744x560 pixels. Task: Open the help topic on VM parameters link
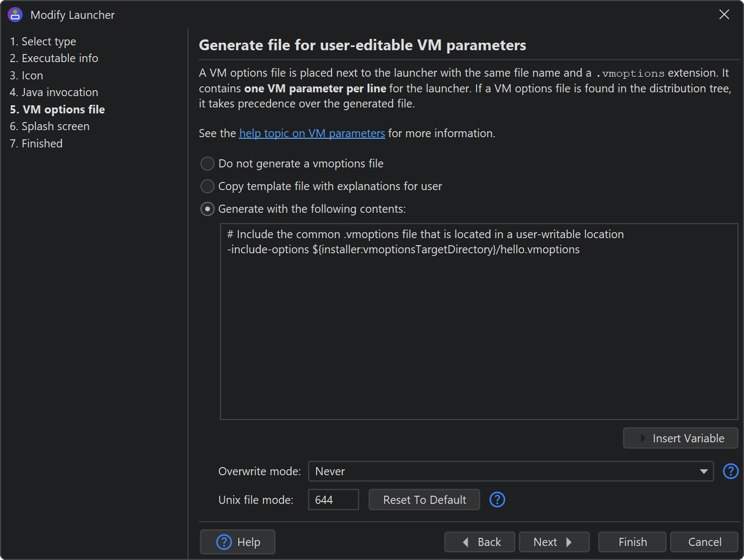[x=312, y=133]
